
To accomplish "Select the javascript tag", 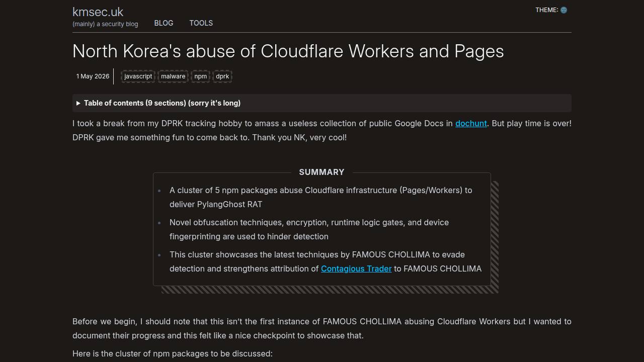I will pyautogui.click(x=138, y=76).
